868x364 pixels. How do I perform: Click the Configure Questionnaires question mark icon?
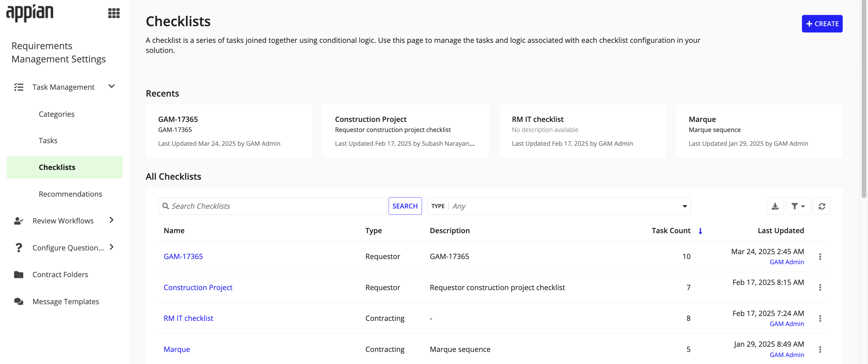19,248
